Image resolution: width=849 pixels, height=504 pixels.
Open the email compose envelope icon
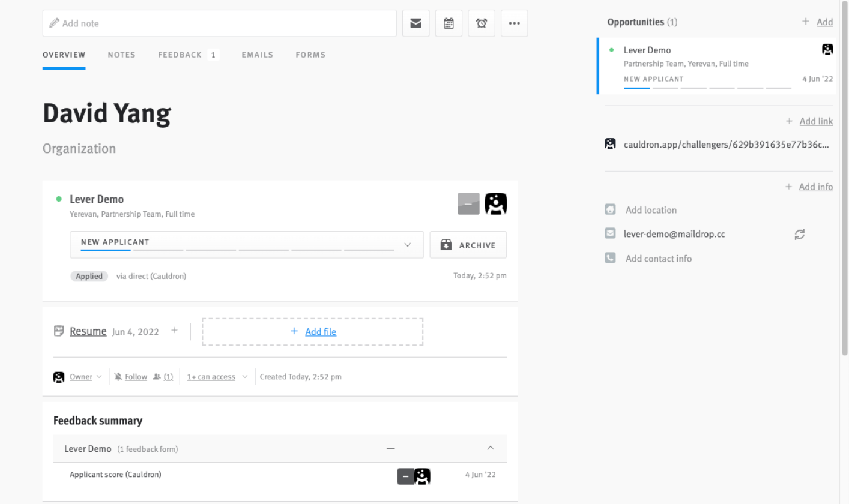415,23
